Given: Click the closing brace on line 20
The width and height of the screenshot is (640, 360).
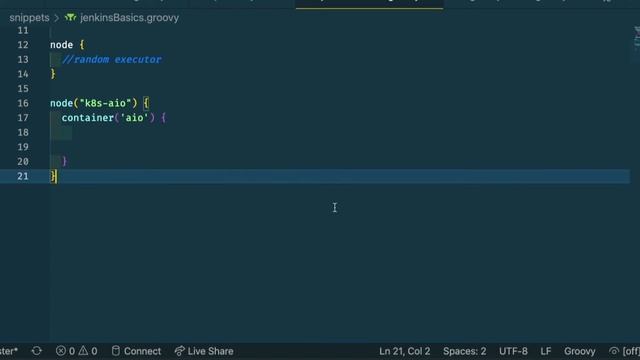Looking at the screenshot, I should [65, 162].
